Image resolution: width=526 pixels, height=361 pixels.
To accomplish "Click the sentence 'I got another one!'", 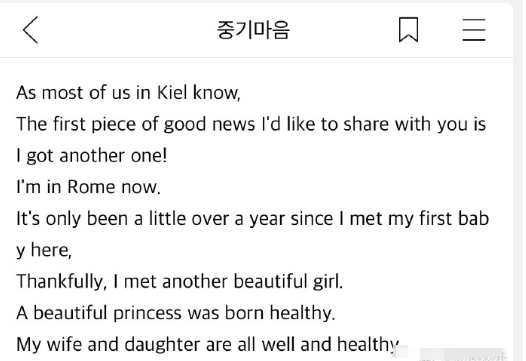I will tap(92, 155).
